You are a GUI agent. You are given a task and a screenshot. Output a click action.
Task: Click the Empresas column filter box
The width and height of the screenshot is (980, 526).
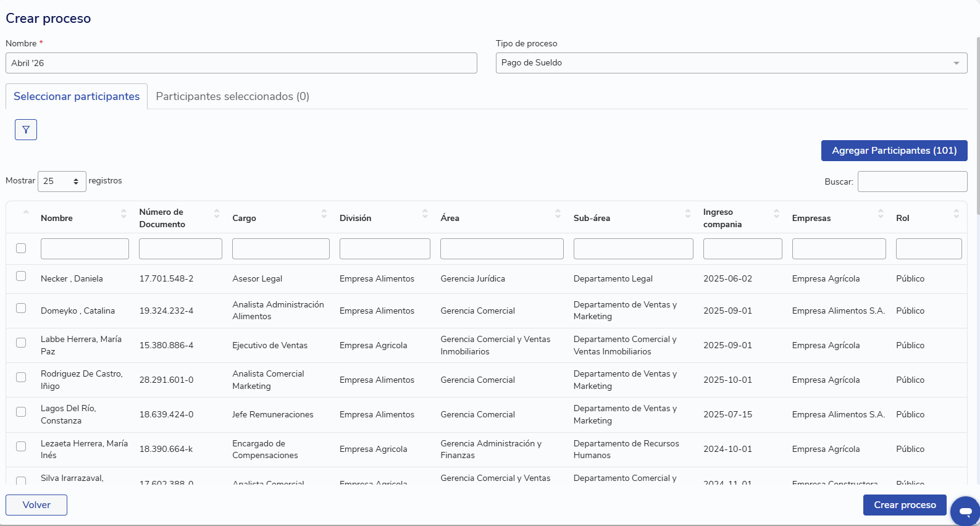point(839,249)
